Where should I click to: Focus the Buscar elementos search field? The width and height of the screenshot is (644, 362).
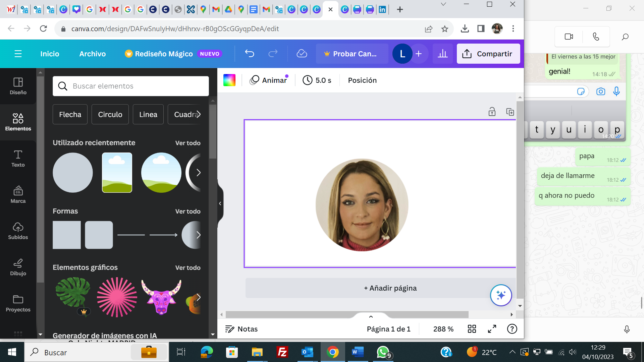(x=131, y=86)
